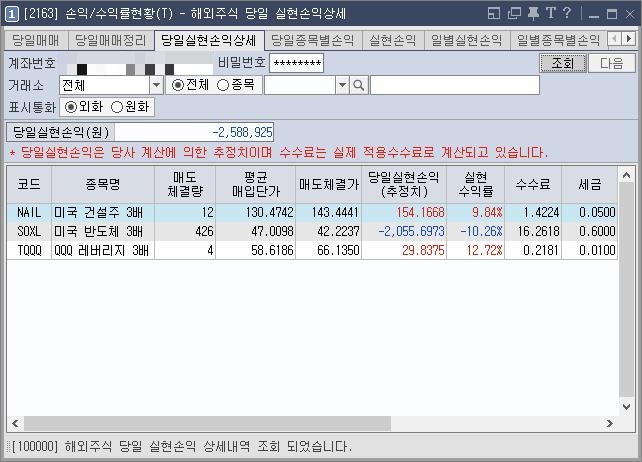Screen dimensions: 642x462
Task: Click the magnifier stock search icon
Action: pyautogui.click(x=359, y=85)
